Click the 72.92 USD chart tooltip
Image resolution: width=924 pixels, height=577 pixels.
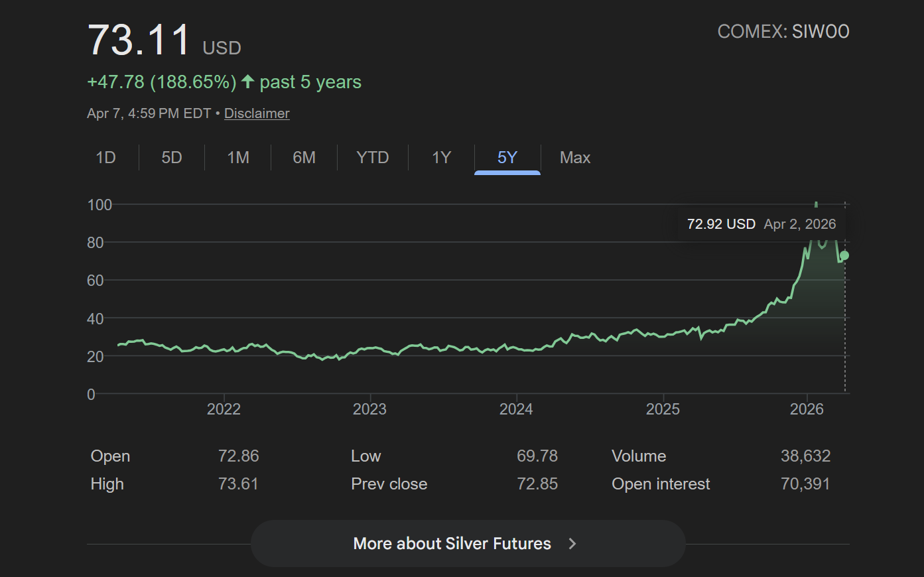pos(761,224)
